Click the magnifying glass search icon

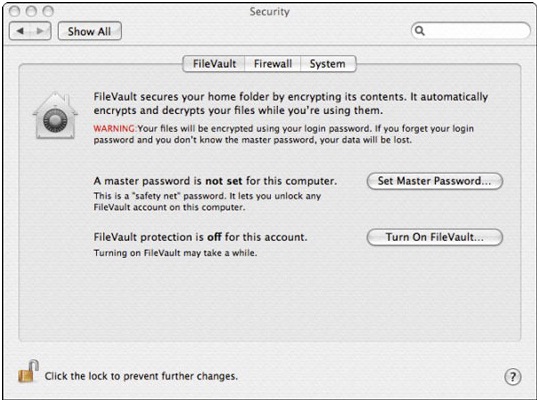[x=420, y=31]
